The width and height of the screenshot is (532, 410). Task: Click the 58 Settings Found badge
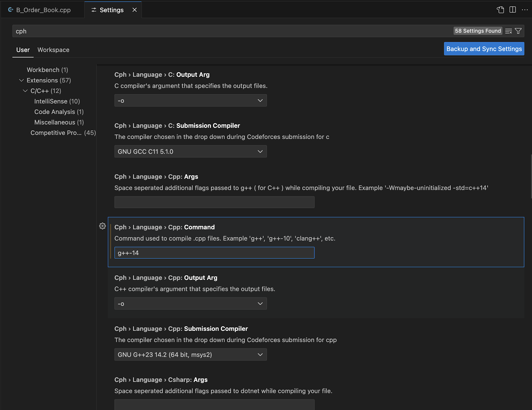[x=478, y=31]
